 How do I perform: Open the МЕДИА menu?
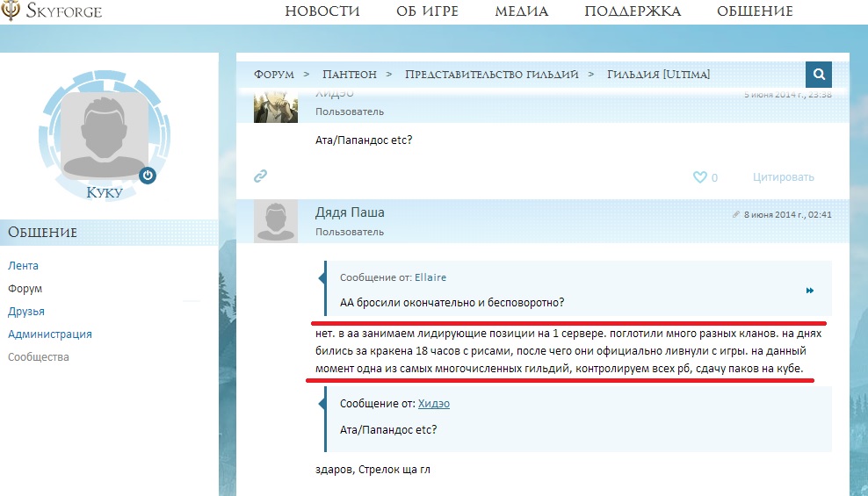pyautogui.click(x=522, y=11)
